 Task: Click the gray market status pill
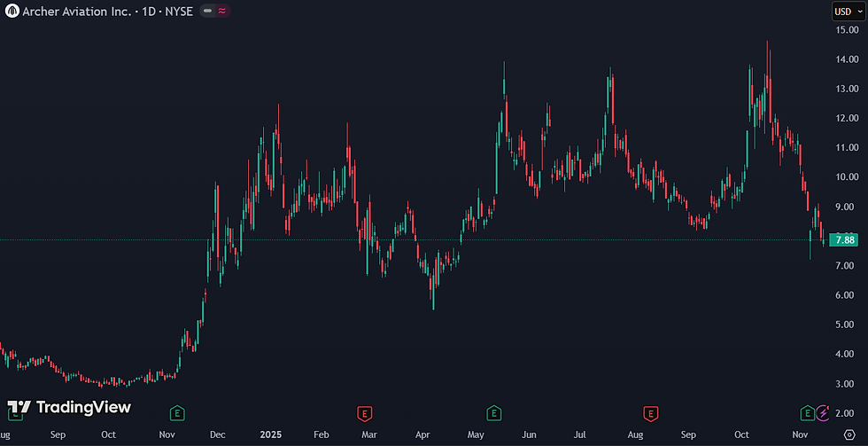point(207,11)
